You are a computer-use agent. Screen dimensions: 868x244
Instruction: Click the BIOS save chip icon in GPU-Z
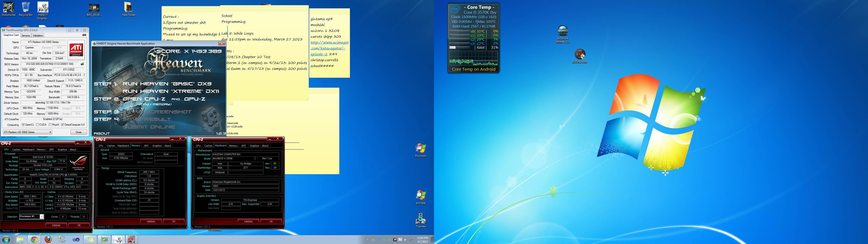point(82,64)
